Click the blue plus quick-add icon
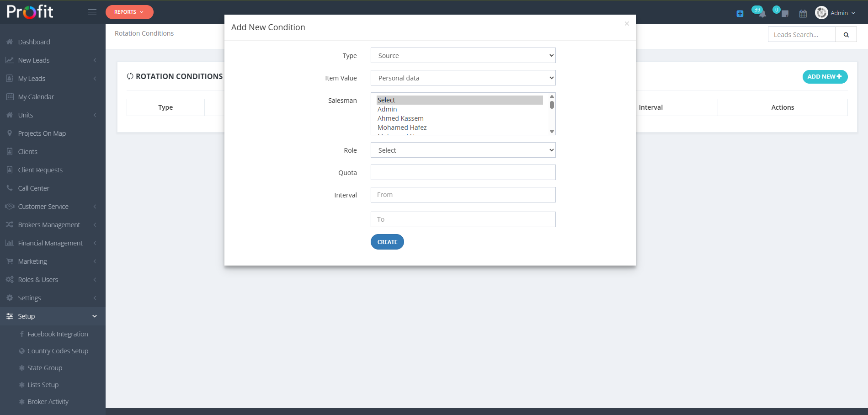Image resolution: width=868 pixels, height=415 pixels. pos(739,14)
